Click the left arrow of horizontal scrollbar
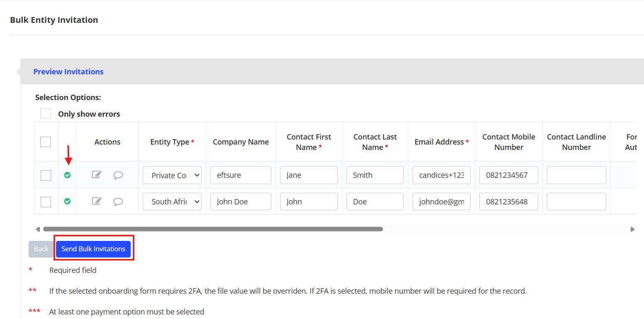This screenshot has width=644, height=319. pos(38,229)
